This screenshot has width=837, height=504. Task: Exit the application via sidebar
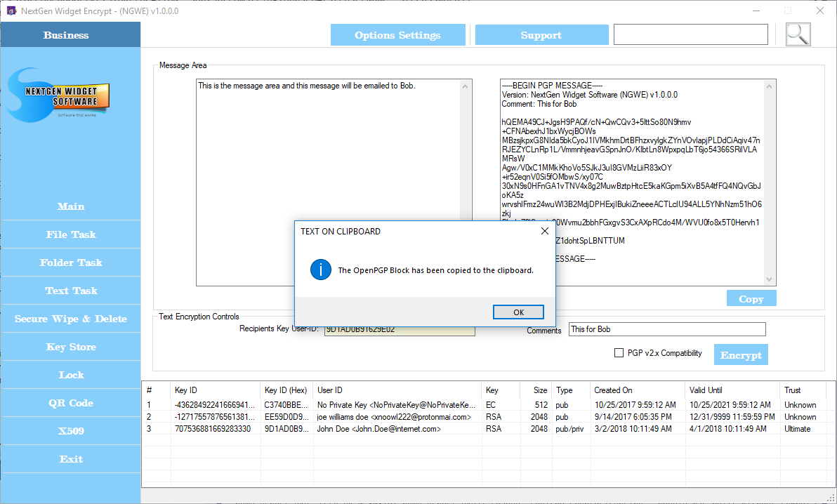click(71, 459)
